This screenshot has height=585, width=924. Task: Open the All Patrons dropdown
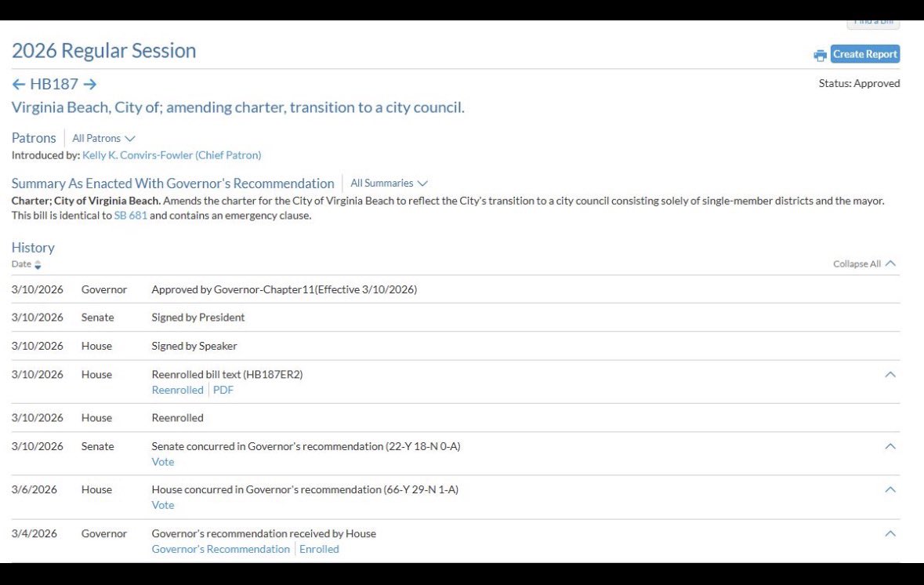103,138
